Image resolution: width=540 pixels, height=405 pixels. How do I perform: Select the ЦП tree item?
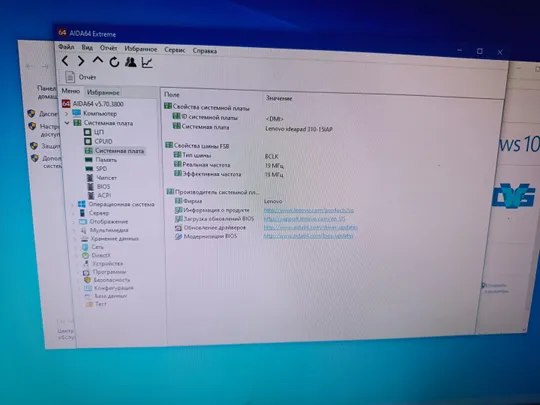click(94, 132)
